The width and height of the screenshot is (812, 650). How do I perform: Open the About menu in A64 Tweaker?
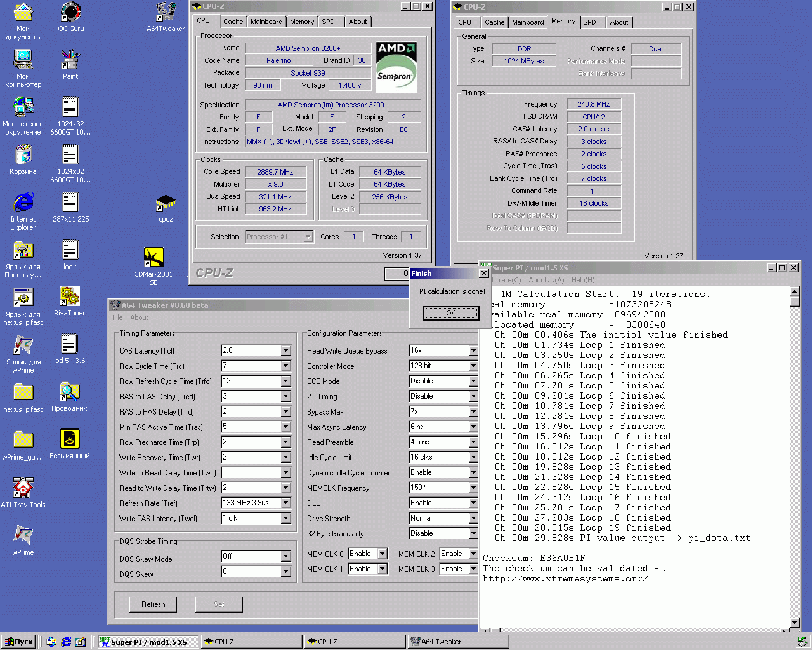(x=139, y=317)
